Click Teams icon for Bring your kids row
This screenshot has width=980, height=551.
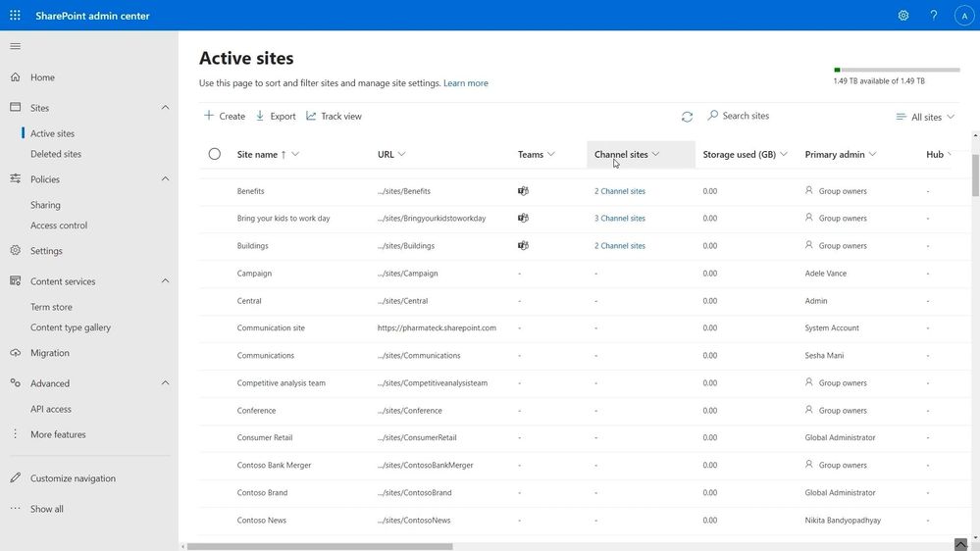pyautogui.click(x=523, y=218)
